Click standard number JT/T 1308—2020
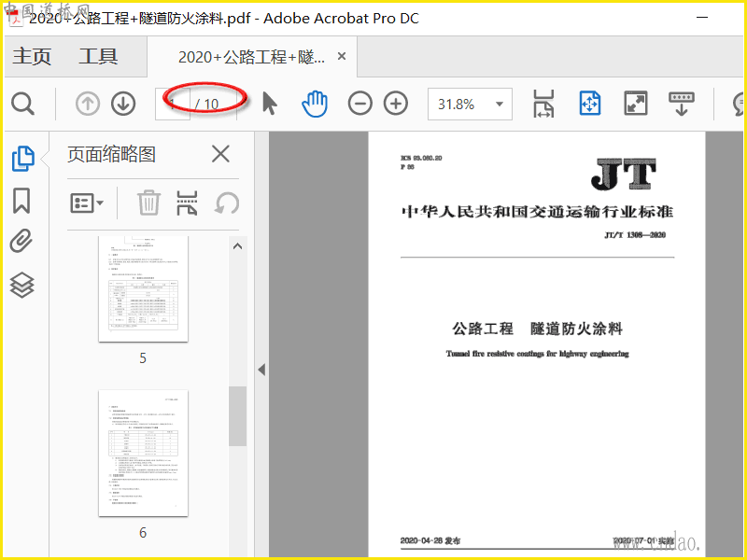This screenshot has height=560, width=747. (635, 235)
